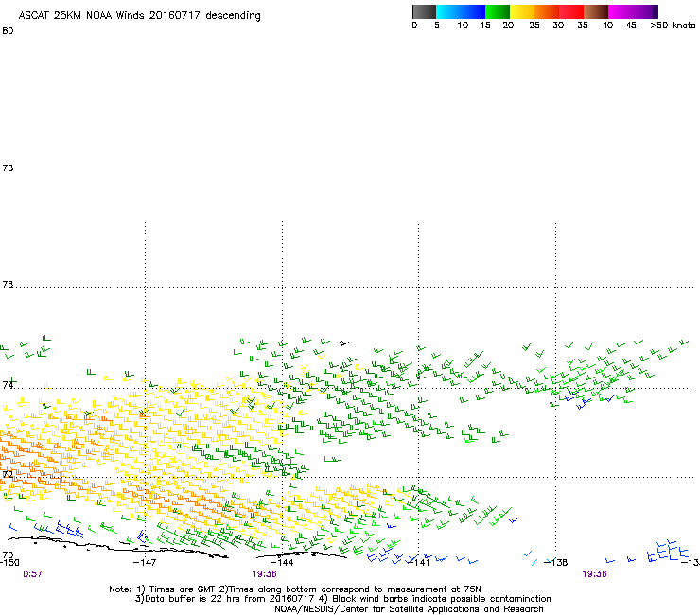700x615 pixels.
Task: Click the longitude label '-141'
Action: 418,563
